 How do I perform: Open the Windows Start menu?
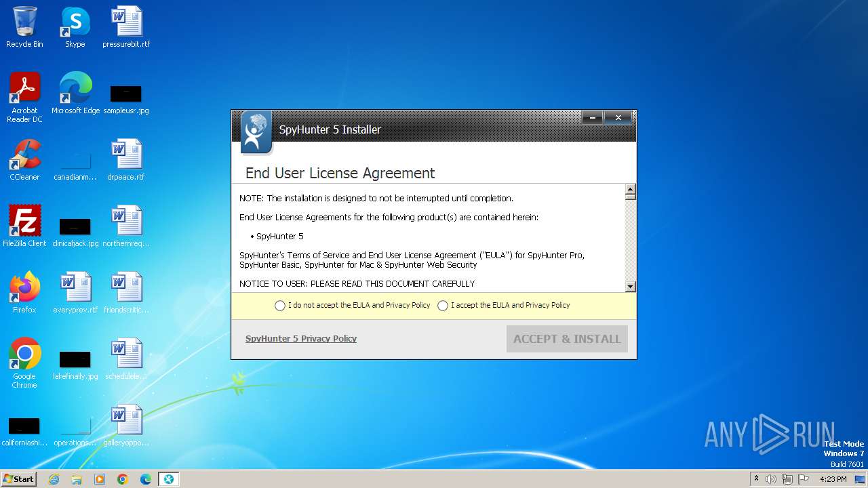click(19, 479)
